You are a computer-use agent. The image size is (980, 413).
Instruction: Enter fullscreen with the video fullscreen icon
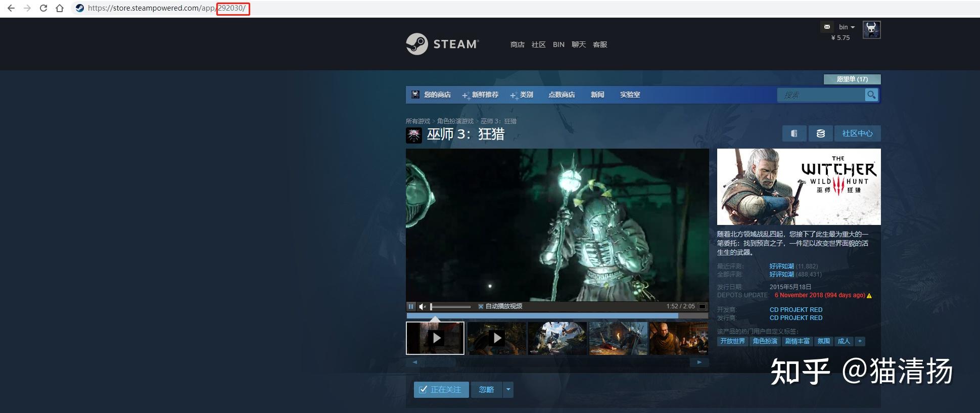[702, 306]
